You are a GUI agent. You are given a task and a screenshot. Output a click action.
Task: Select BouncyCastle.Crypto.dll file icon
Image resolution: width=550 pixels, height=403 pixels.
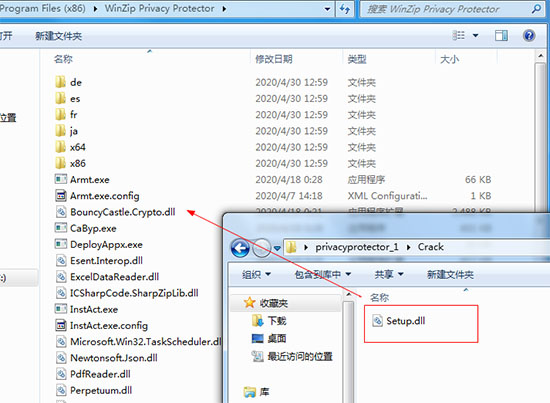coord(61,212)
